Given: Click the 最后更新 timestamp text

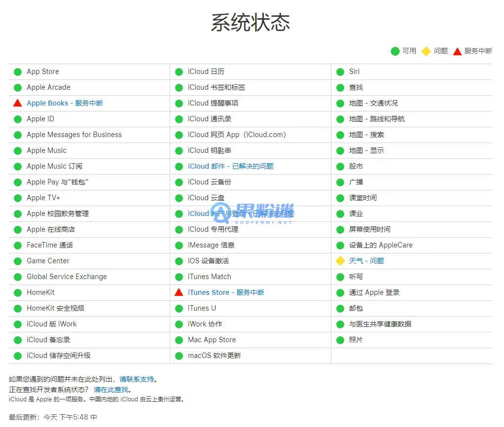Looking at the screenshot, I should coord(53,417).
